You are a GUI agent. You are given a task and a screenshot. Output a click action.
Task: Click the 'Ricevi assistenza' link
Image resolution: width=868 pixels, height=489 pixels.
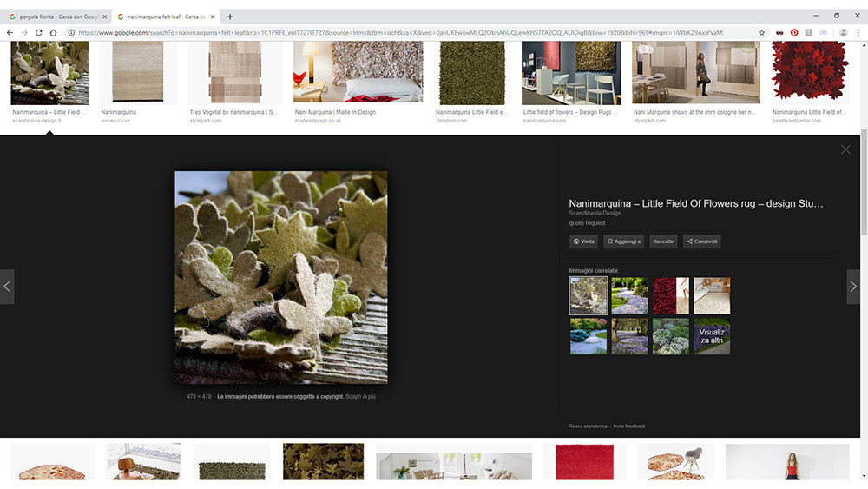pos(588,426)
